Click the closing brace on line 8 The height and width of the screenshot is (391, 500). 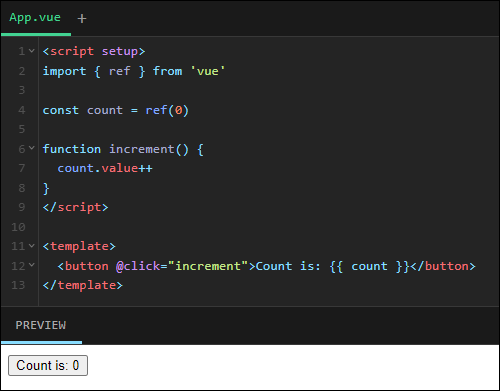point(46,188)
